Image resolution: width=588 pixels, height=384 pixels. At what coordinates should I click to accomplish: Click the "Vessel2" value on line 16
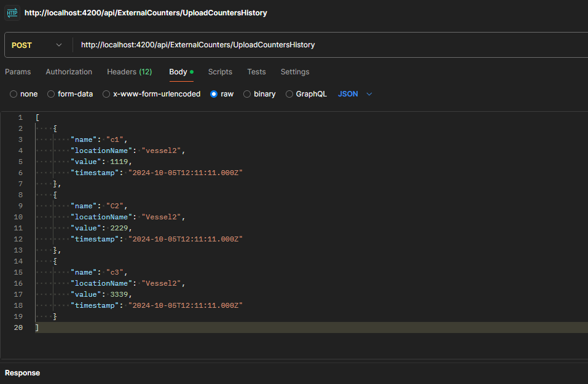click(161, 283)
